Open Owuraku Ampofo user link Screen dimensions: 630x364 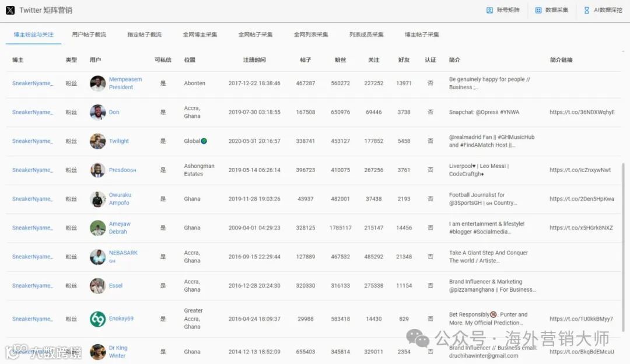(x=120, y=199)
